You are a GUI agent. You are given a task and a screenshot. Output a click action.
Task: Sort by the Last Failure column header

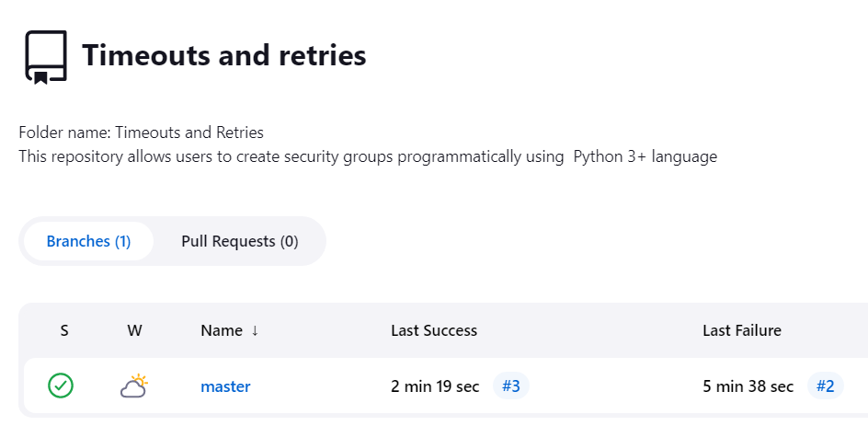point(741,331)
